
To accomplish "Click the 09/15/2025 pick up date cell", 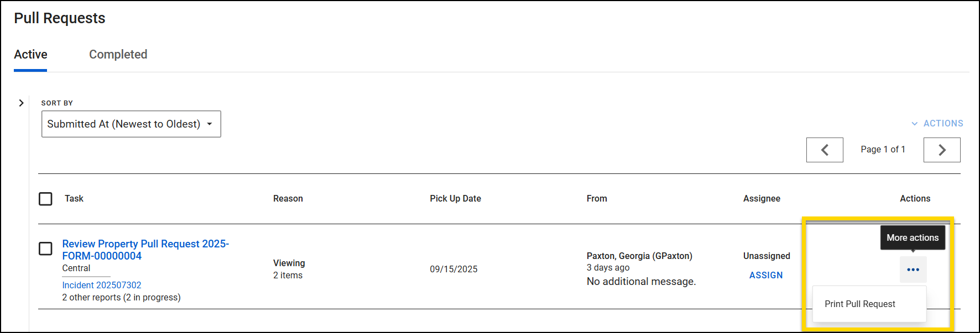I will 453,269.
